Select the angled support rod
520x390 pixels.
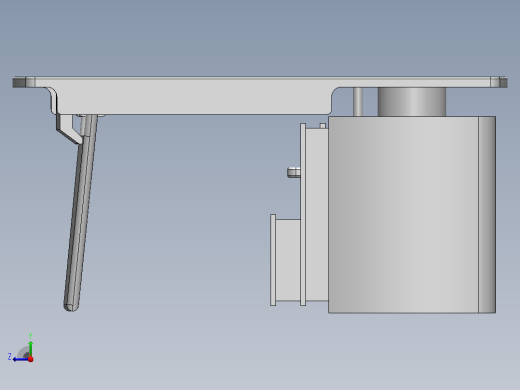tap(80, 213)
